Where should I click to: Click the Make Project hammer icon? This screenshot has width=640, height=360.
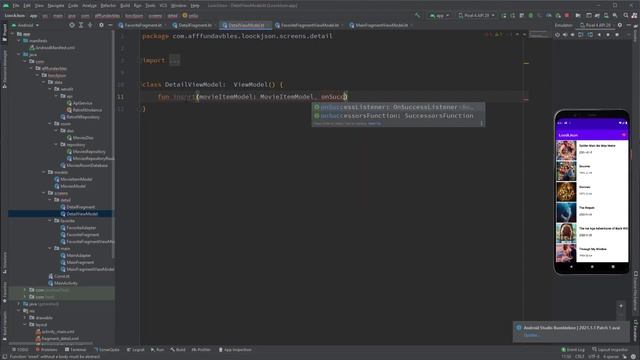[x=417, y=16]
